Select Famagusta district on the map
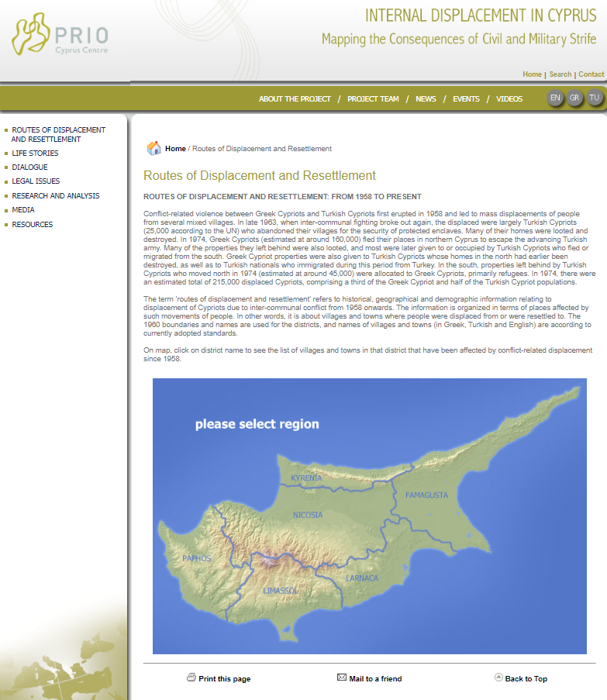The image size is (607, 700). [x=427, y=494]
